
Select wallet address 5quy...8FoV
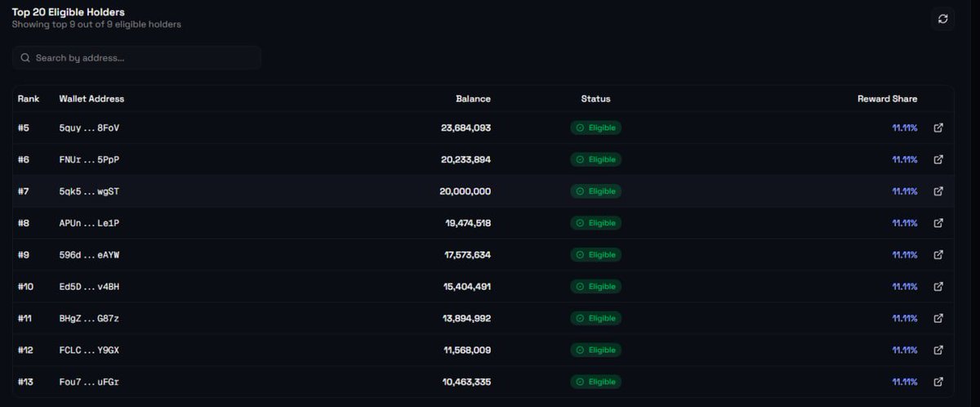90,127
